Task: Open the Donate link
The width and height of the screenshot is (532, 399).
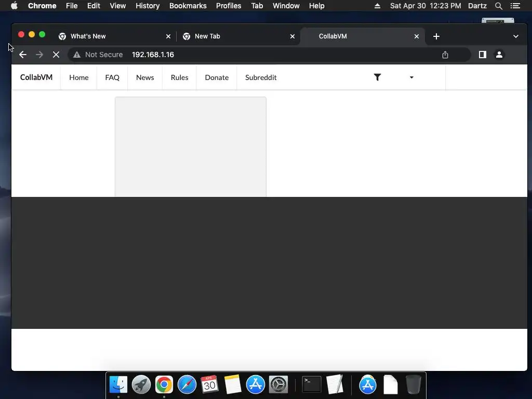Action: coord(217,77)
